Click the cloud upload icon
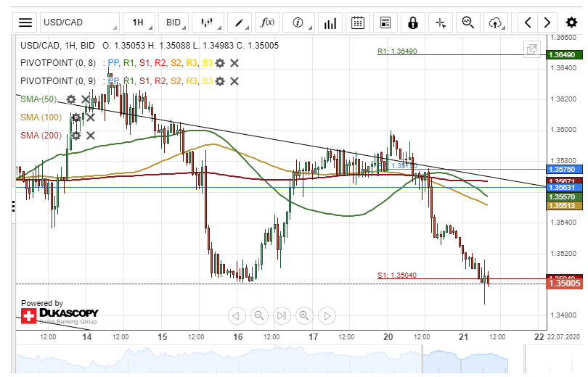Image resolution: width=588 pixels, height=377 pixels. point(496,22)
